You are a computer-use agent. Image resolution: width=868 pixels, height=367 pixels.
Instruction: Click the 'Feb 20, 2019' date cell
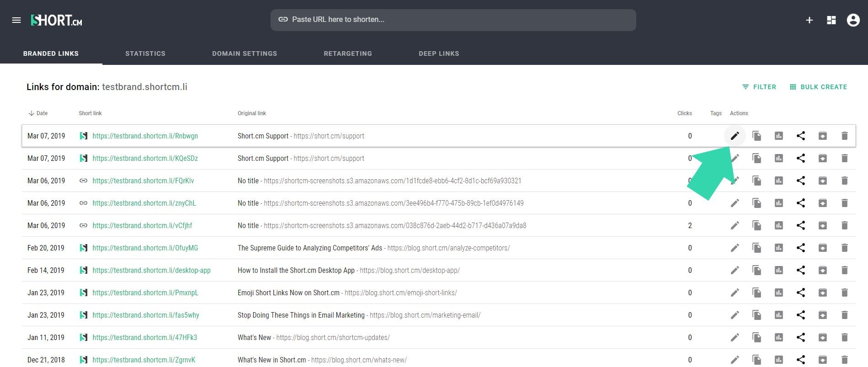tap(46, 248)
